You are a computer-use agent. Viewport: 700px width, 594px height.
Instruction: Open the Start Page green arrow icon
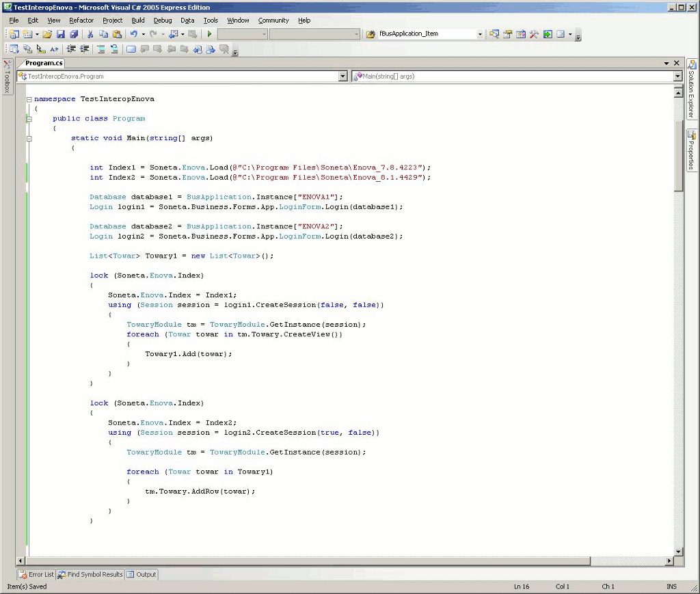pos(548,34)
